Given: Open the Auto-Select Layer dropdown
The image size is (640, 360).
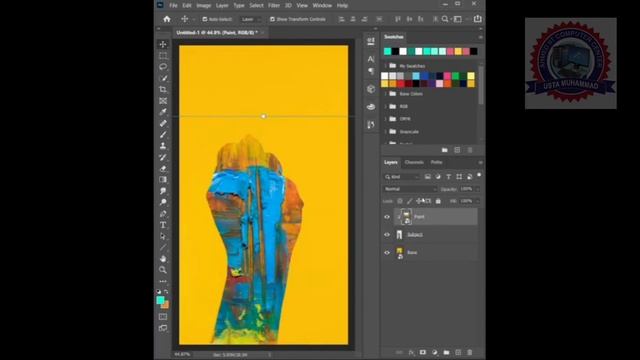Looking at the screenshot, I should pos(251,19).
